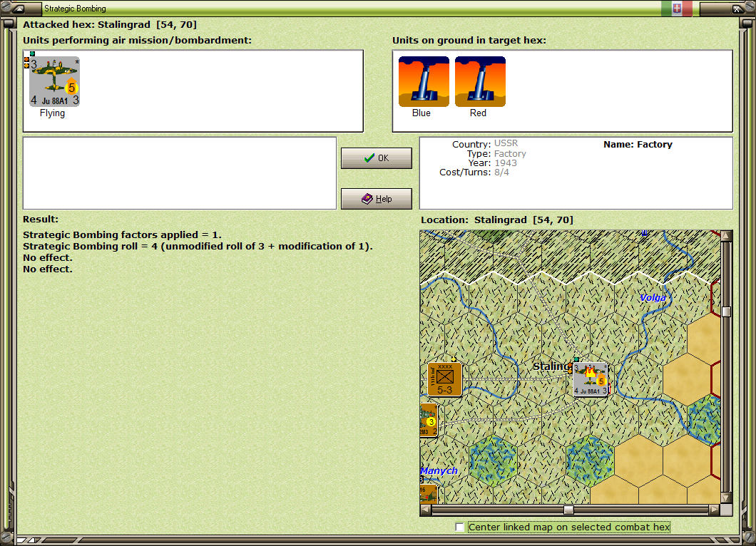Select the Blue factory icon
The width and height of the screenshot is (756, 546).
point(424,81)
